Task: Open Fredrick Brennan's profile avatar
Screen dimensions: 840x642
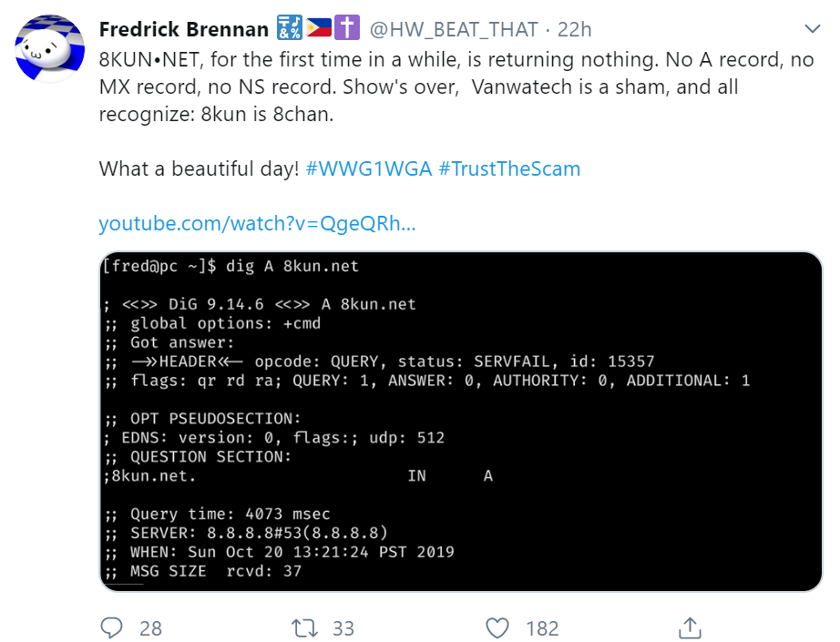Action: coord(50,49)
